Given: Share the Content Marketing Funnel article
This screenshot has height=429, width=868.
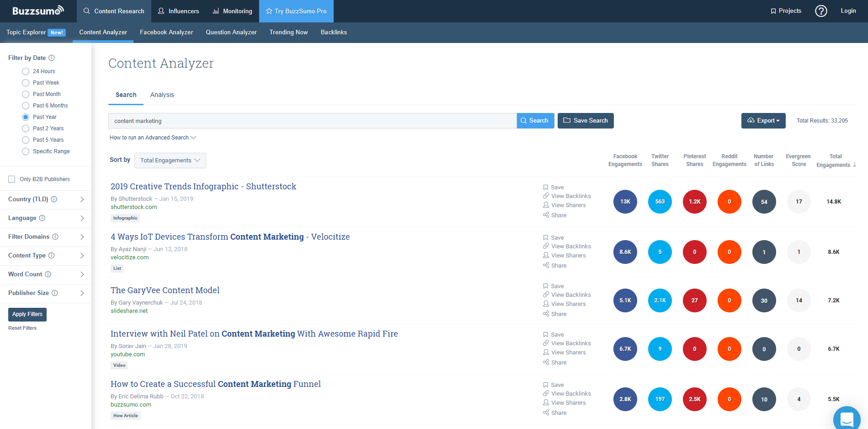Looking at the screenshot, I should click(x=555, y=413).
